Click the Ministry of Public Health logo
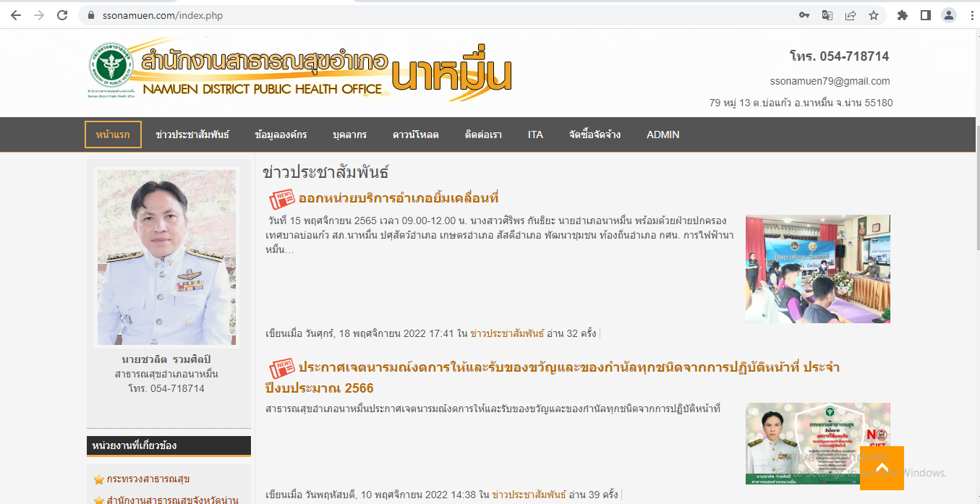This screenshot has height=504, width=980. tap(111, 69)
